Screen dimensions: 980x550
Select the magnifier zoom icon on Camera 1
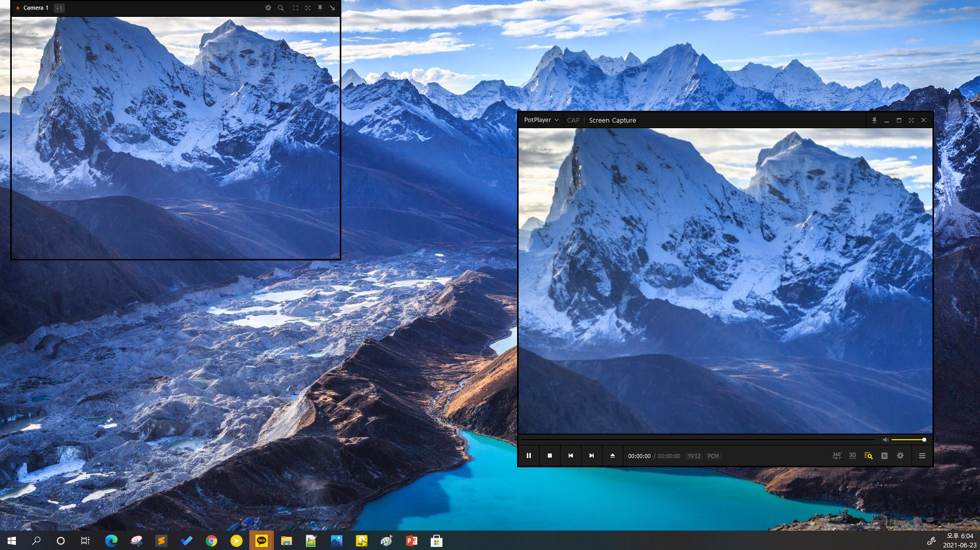(281, 8)
